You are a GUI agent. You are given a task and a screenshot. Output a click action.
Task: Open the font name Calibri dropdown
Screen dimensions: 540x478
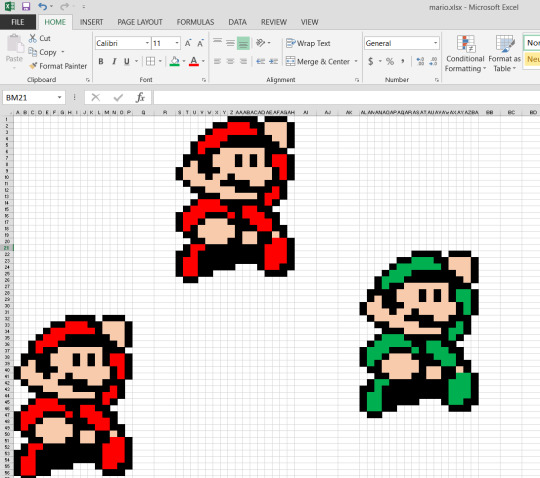click(147, 43)
